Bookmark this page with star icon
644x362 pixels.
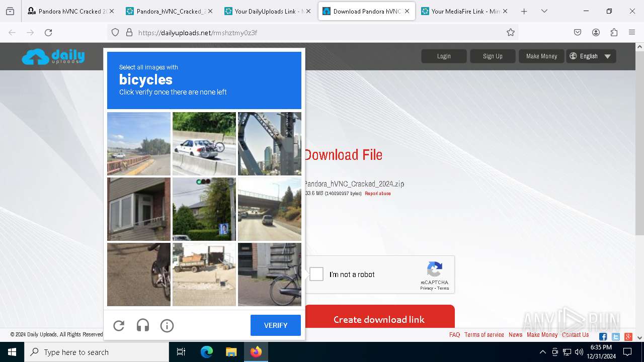pos(511,33)
